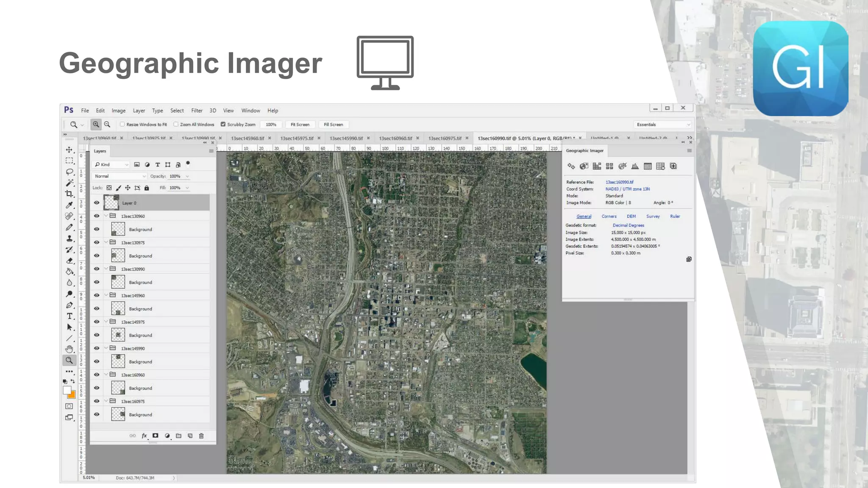Click the fx layer style icon
868x488 pixels.
[144, 436]
